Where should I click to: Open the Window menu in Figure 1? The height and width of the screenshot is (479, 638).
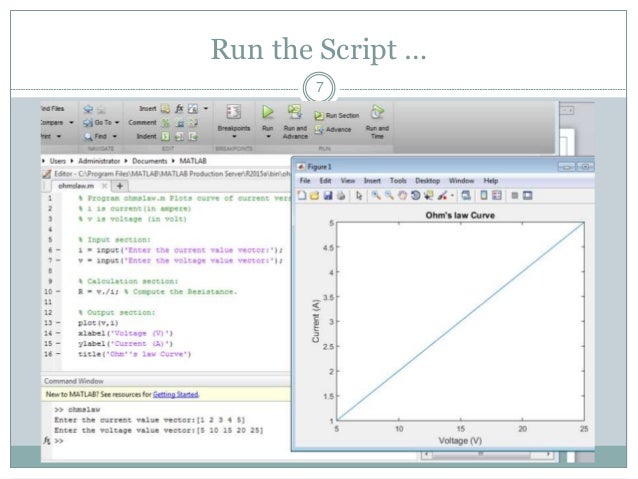(461, 181)
